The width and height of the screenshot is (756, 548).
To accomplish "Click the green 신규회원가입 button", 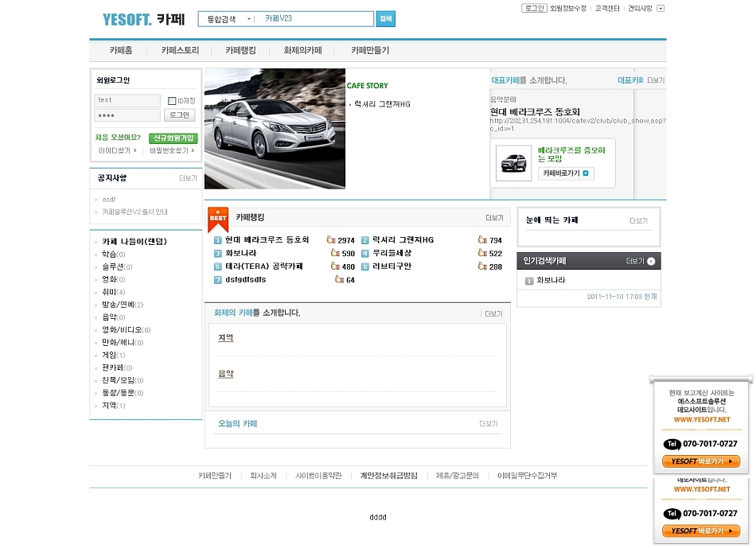I will point(173,138).
